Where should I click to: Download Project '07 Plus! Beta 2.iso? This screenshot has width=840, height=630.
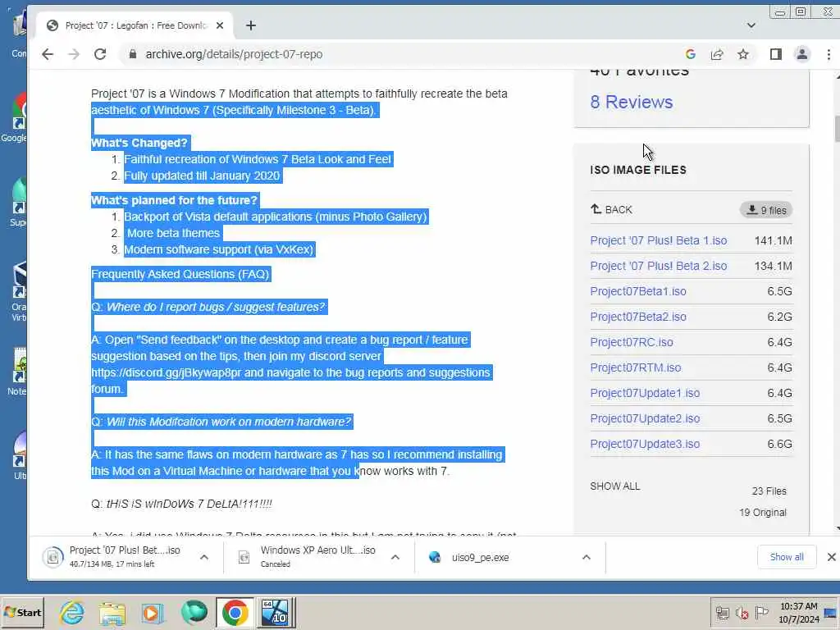[x=659, y=267]
